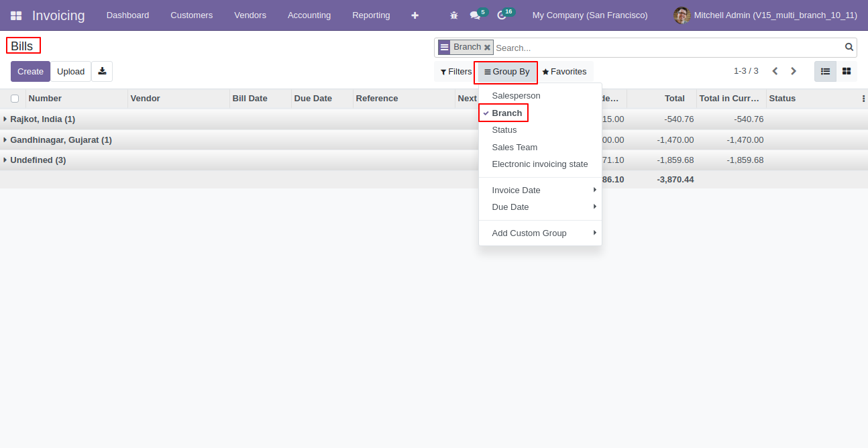Open the debug bug icon menu
The width and height of the screenshot is (868, 448).
pyautogui.click(x=454, y=15)
